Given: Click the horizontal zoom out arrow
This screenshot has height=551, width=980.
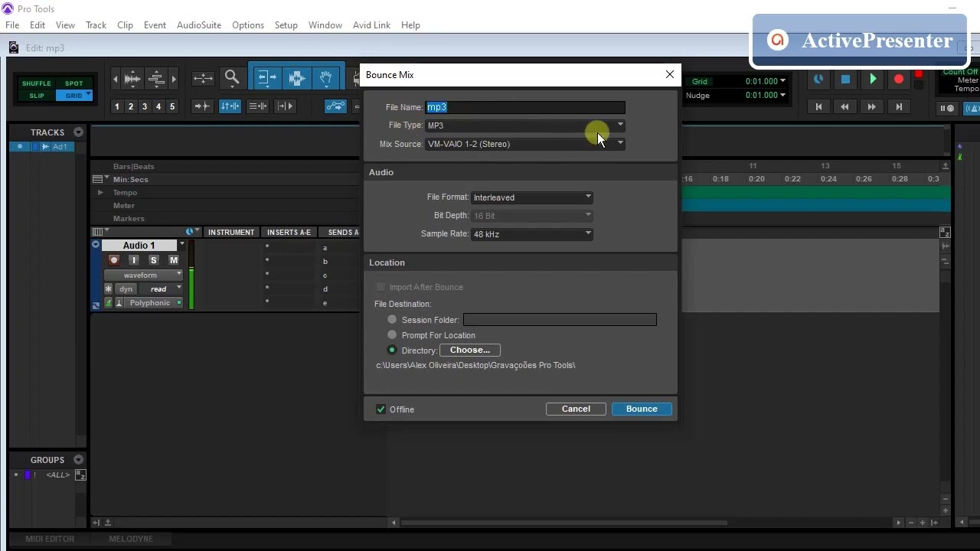Looking at the screenshot, I should click(116, 78).
